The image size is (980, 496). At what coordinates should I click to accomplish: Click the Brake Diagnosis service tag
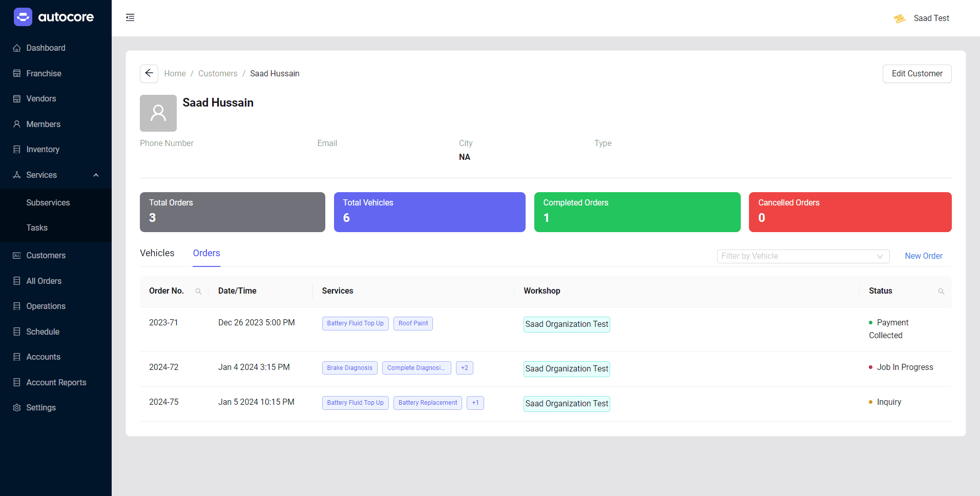[350, 368]
